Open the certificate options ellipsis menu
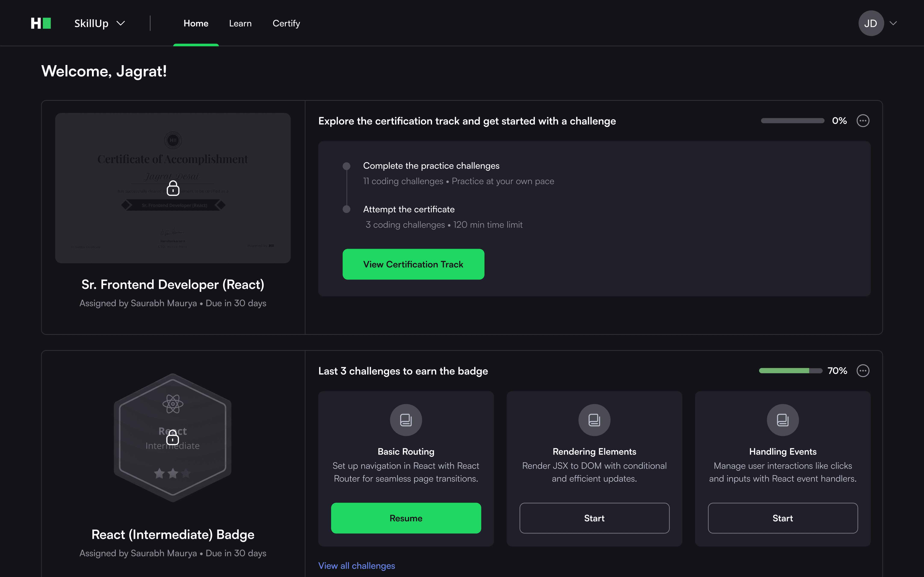 coord(863,121)
